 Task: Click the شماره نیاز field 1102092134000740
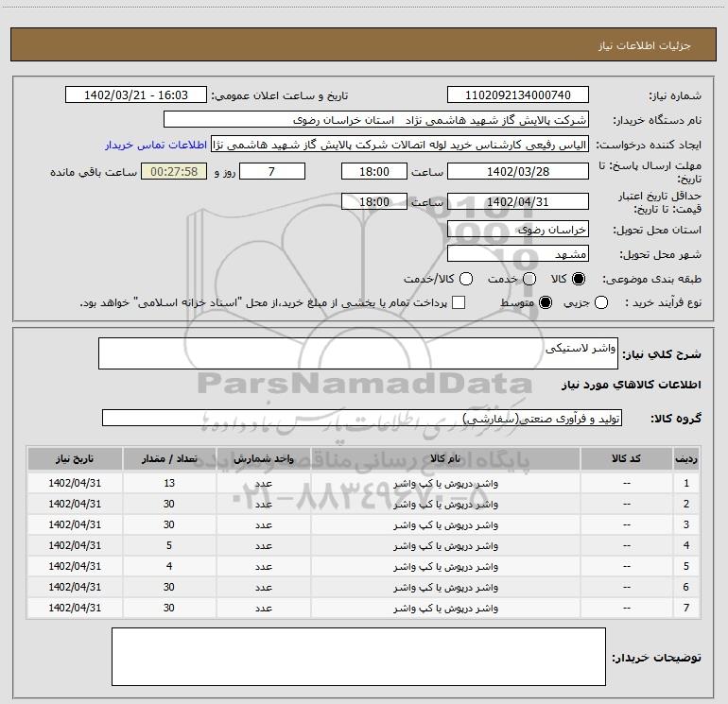click(518, 94)
